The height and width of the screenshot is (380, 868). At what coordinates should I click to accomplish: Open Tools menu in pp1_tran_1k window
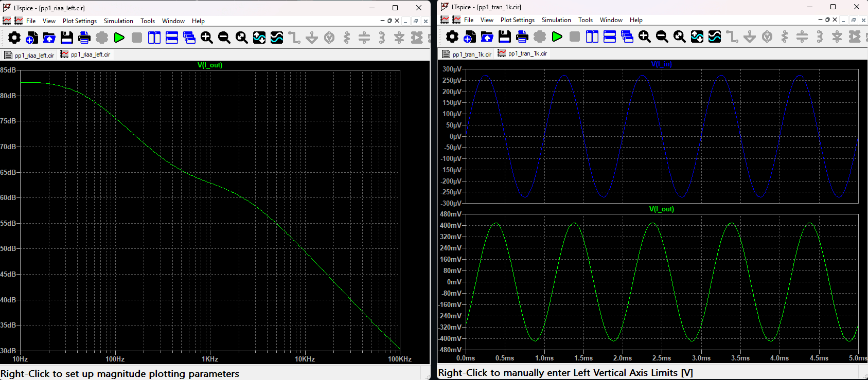coord(586,20)
